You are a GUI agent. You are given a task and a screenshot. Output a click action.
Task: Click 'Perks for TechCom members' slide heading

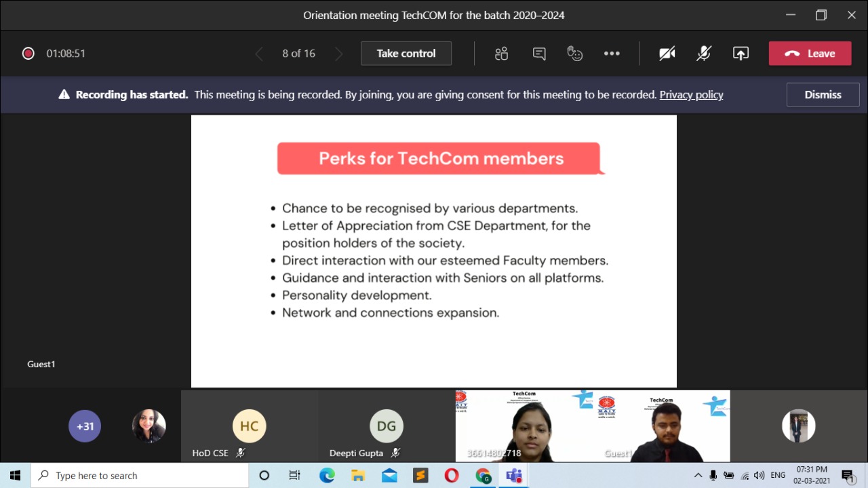coord(441,159)
